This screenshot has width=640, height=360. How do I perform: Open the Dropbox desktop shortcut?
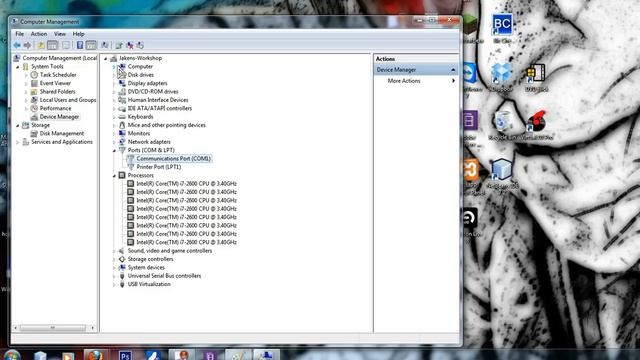tap(501, 74)
